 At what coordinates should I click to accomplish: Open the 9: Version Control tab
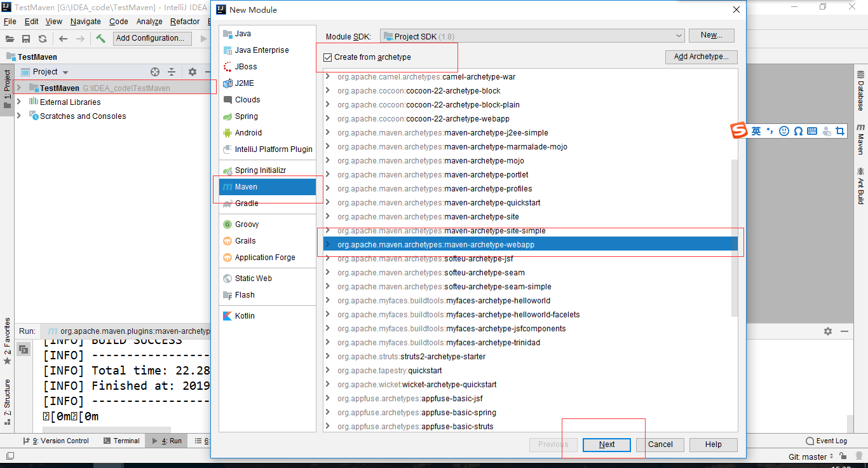tap(56, 441)
